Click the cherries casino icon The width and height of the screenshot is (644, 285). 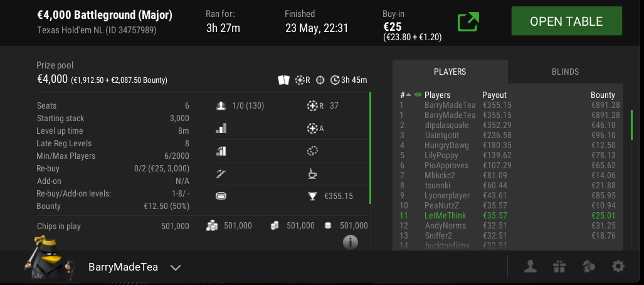pyautogui.click(x=589, y=267)
